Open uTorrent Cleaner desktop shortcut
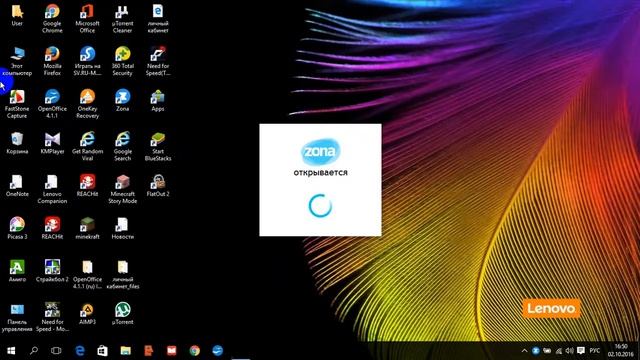640x360 pixels. [x=122, y=19]
